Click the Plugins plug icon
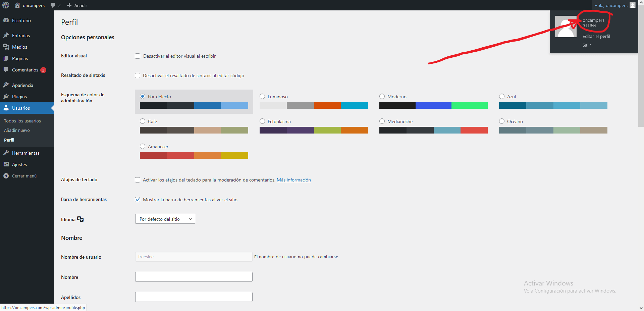Screen dimensions: 644x311 (6, 96)
